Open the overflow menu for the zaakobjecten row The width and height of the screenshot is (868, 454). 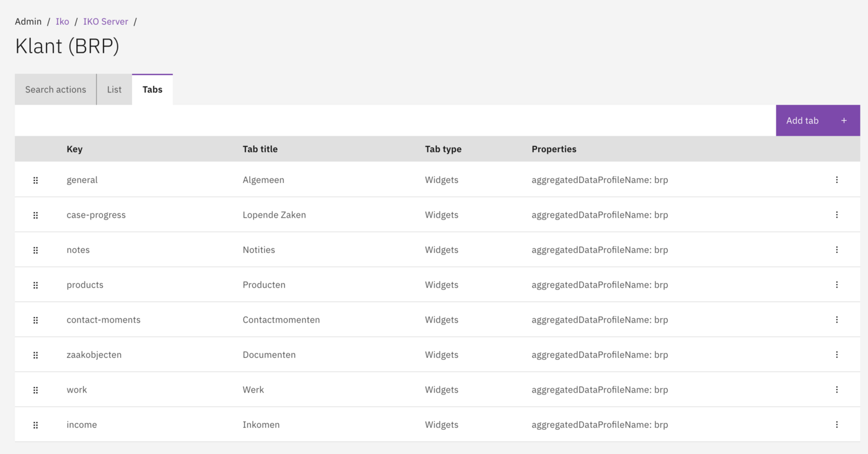click(x=836, y=355)
